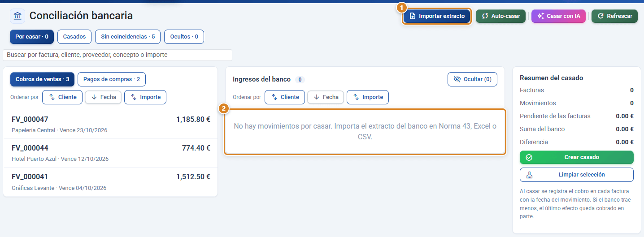Click the upload icon in Importar extracto
Image resolution: width=644 pixels, height=237 pixels.
tap(413, 16)
